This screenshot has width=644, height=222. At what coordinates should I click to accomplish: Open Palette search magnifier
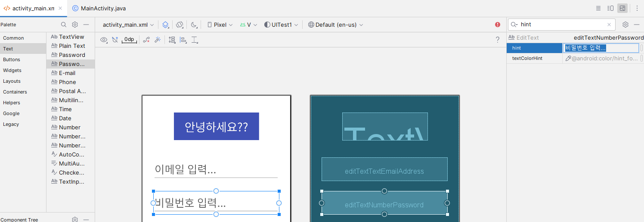64,25
